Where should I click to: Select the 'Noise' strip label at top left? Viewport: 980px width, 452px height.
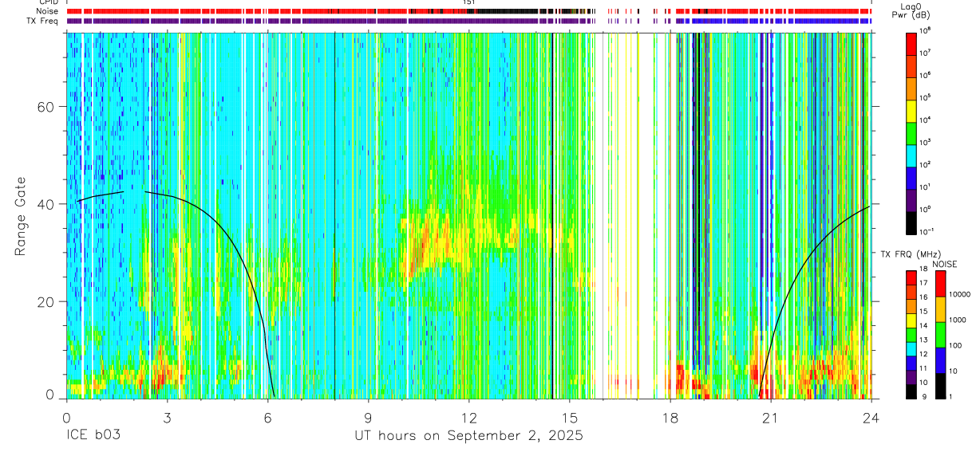click(x=47, y=12)
